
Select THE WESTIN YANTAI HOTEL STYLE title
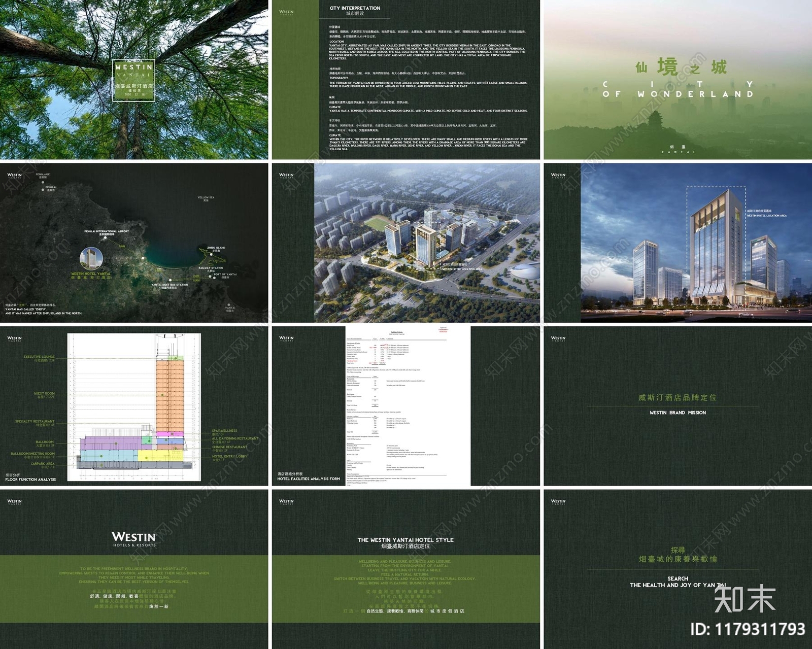coord(405,540)
